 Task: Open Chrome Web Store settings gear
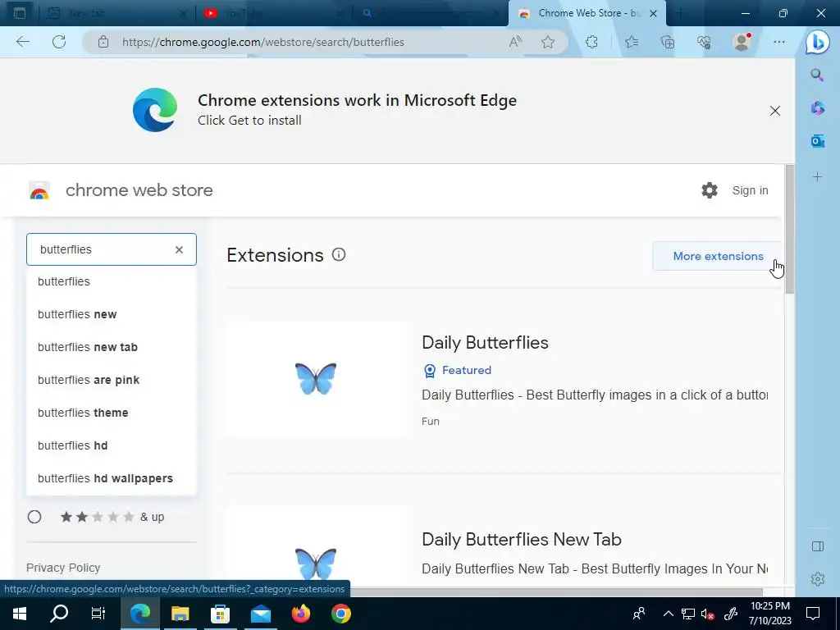710,190
